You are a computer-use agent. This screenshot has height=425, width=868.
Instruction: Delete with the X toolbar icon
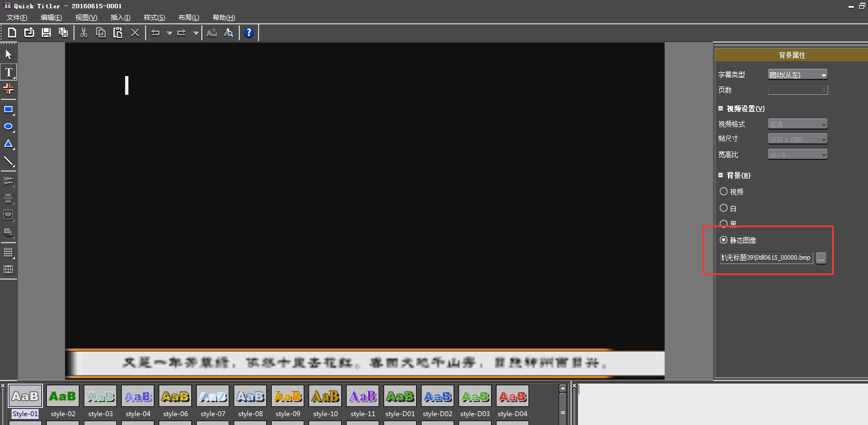click(135, 33)
